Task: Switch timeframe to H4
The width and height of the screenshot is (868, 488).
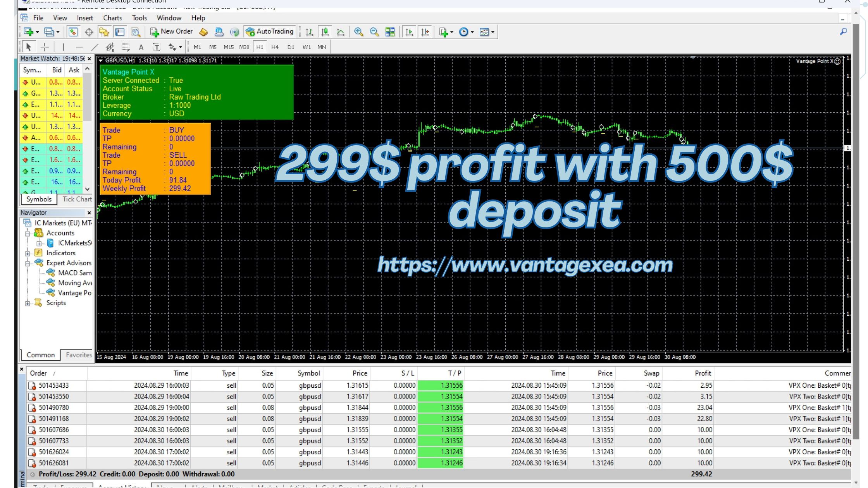Action: (x=275, y=47)
